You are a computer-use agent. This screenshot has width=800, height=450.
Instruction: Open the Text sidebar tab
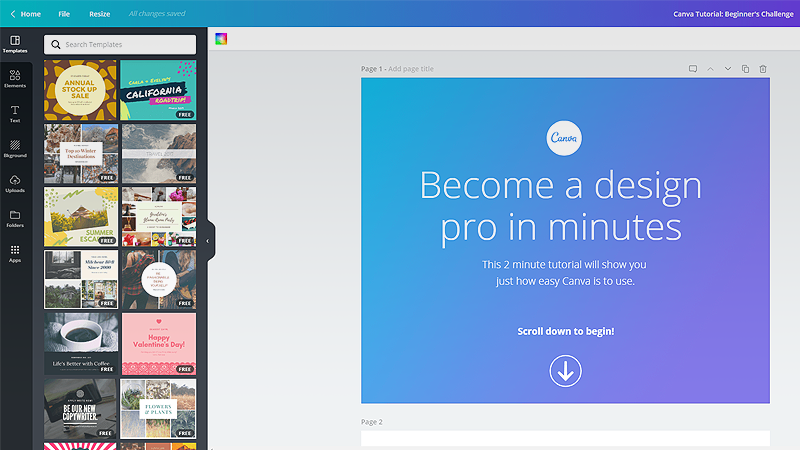(x=15, y=114)
